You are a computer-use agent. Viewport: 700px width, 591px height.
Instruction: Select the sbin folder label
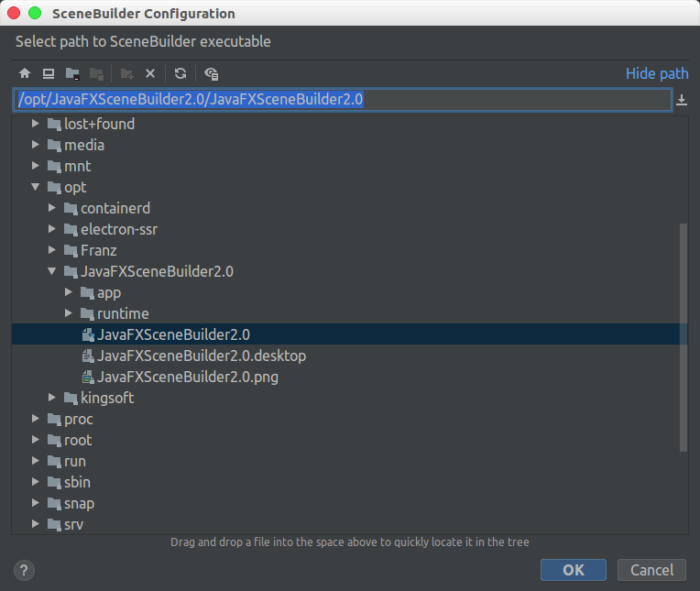click(x=77, y=482)
